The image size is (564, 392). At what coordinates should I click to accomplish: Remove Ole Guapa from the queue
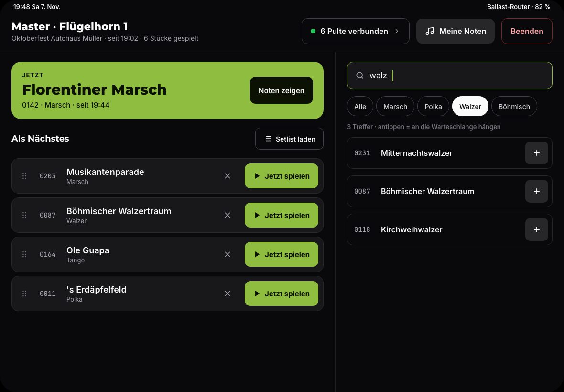pyautogui.click(x=228, y=254)
